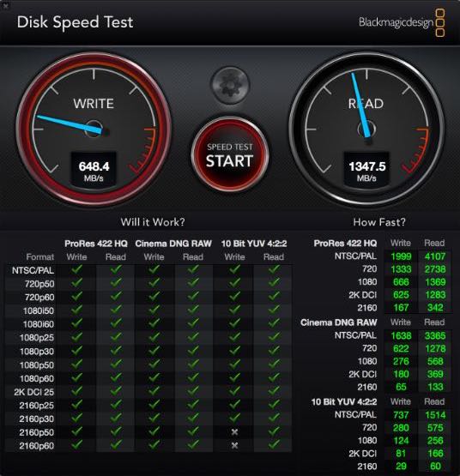Click the Will it Work? heading

(153, 222)
